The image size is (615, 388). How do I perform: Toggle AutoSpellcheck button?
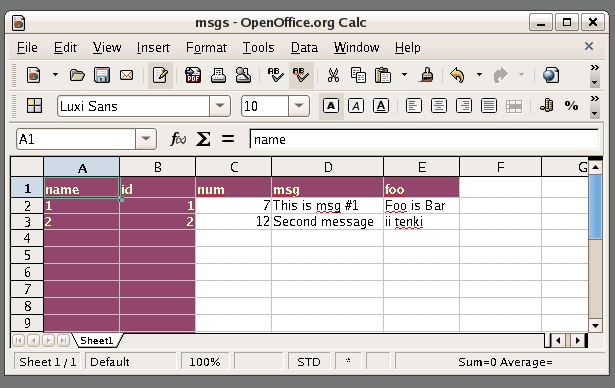pyautogui.click(x=301, y=75)
